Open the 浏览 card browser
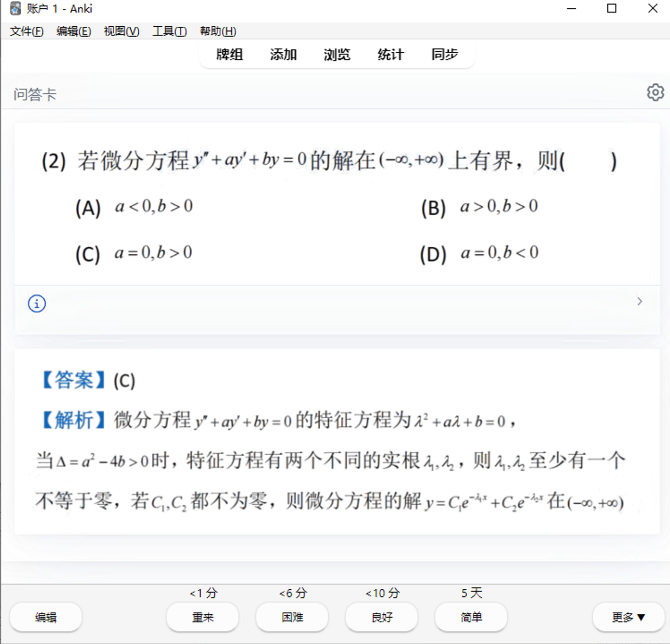Screen dimensions: 670x644 (x=337, y=54)
